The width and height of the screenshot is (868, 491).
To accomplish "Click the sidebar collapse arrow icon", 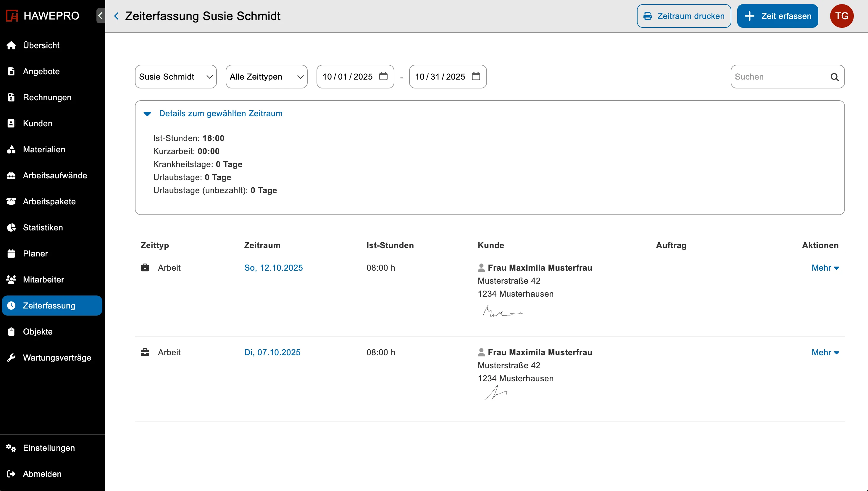I will click(101, 16).
